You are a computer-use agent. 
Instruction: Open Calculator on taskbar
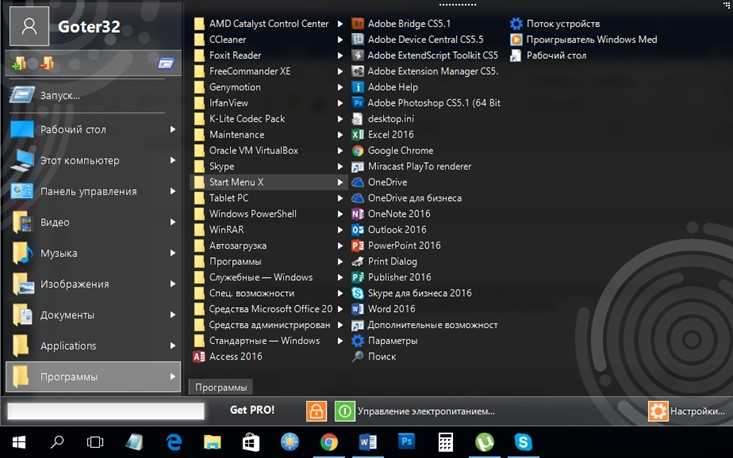click(445, 442)
